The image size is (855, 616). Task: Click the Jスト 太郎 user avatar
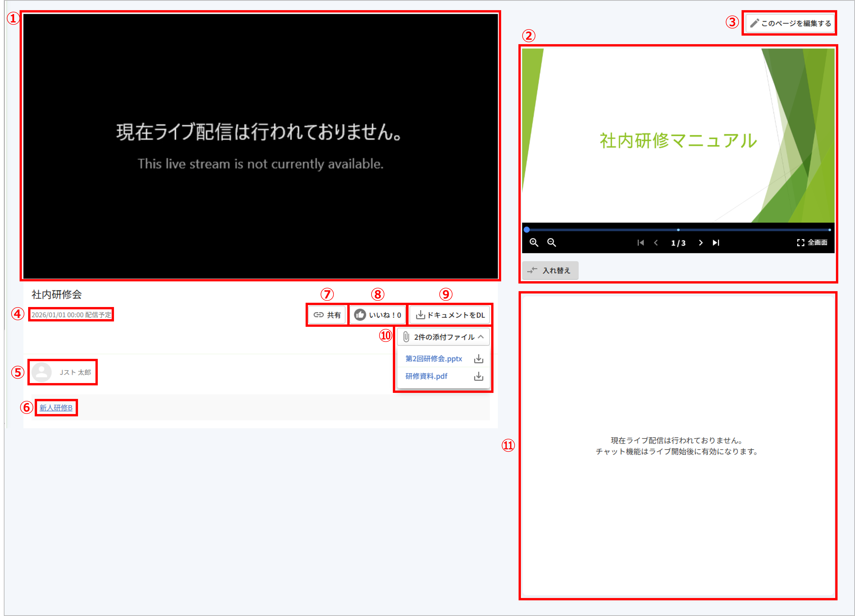[41, 372]
